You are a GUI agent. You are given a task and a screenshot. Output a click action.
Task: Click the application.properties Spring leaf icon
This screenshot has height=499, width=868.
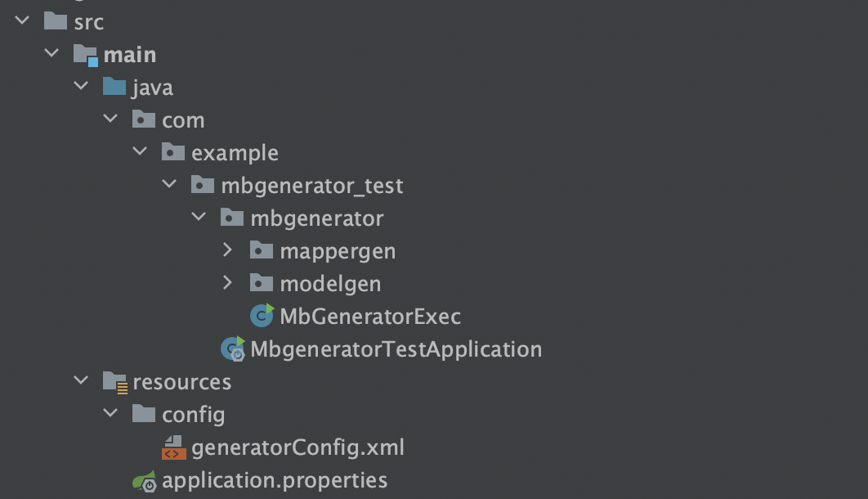pyautogui.click(x=144, y=481)
